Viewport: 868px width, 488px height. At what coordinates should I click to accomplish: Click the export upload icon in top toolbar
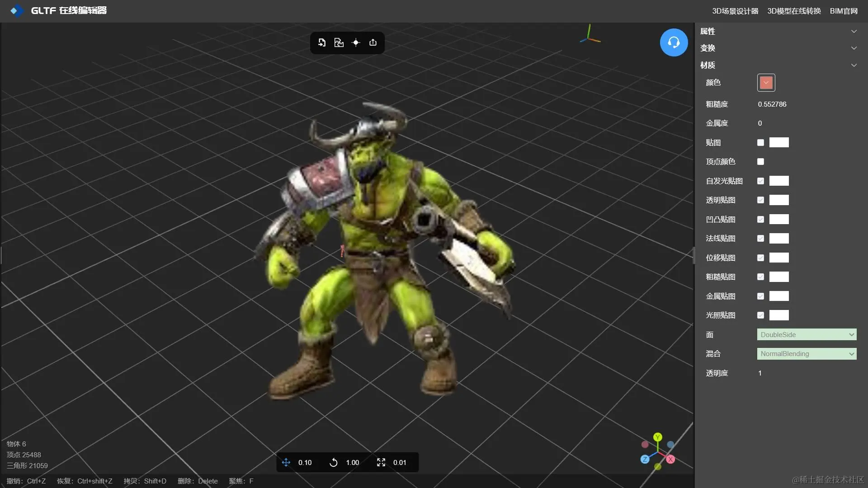(x=373, y=42)
